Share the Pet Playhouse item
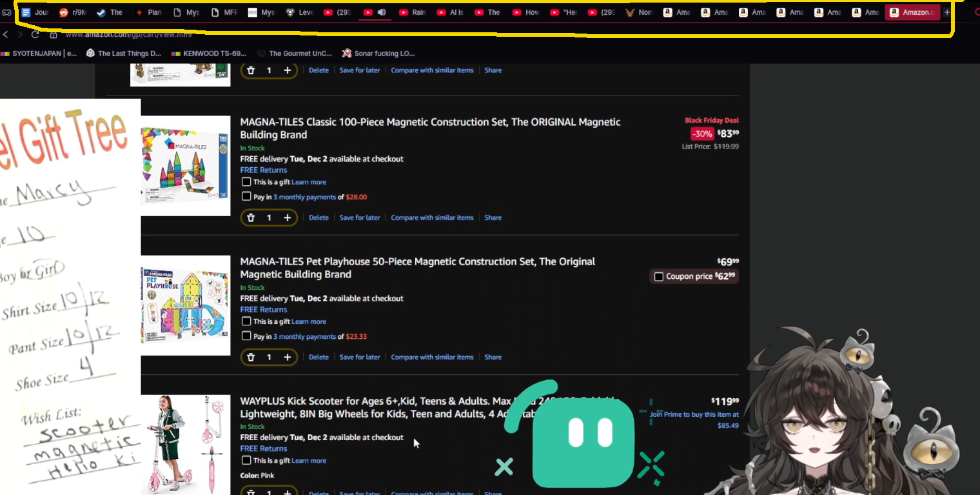Screen dimensions: 980x495 tap(493, 358)
